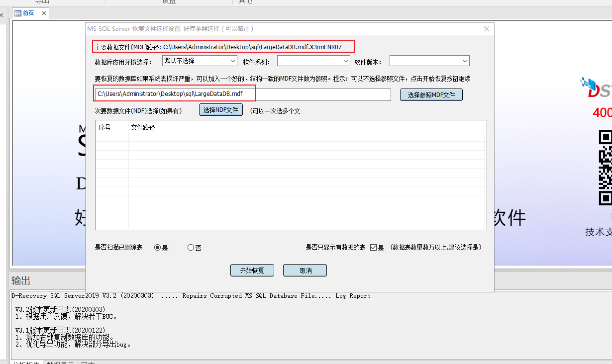This screenshot has width=612, height=364.
Task: Click the 优化导出功能 log line
Action: (x=74, y=344)
